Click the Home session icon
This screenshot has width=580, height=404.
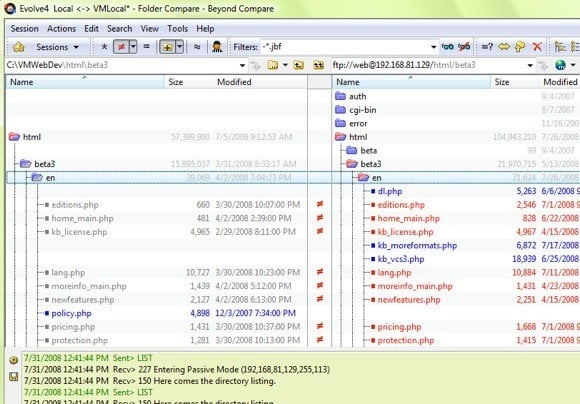click(18, 47)
